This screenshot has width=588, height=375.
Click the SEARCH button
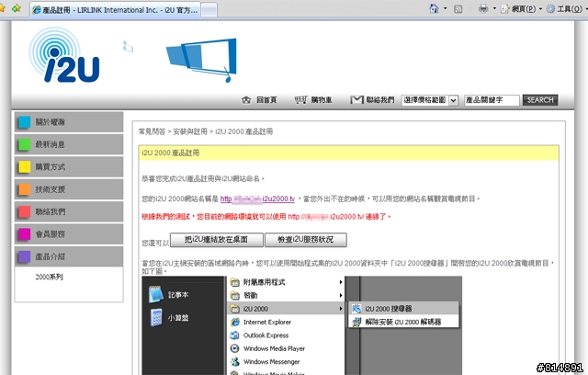coord(540,100)
